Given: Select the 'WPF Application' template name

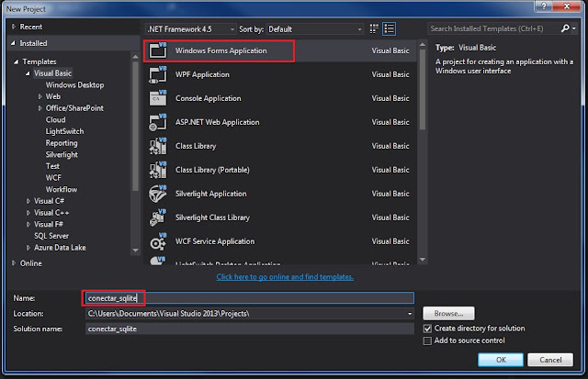Looking at the screenshot, I should [x=202, y=74].
